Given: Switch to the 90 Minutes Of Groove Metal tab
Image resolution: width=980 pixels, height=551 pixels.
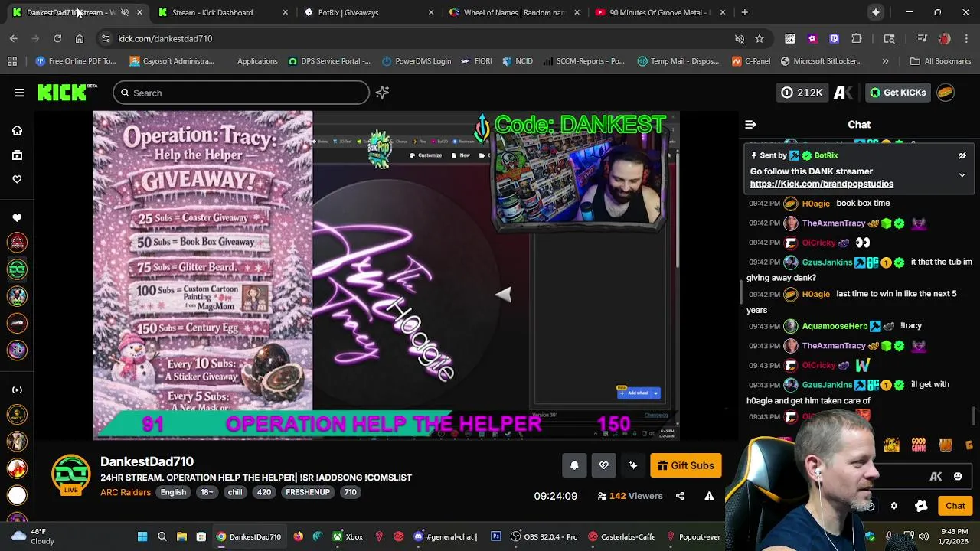Looking at the screenshot, I should pyautogui.click(x=658, y=12).
